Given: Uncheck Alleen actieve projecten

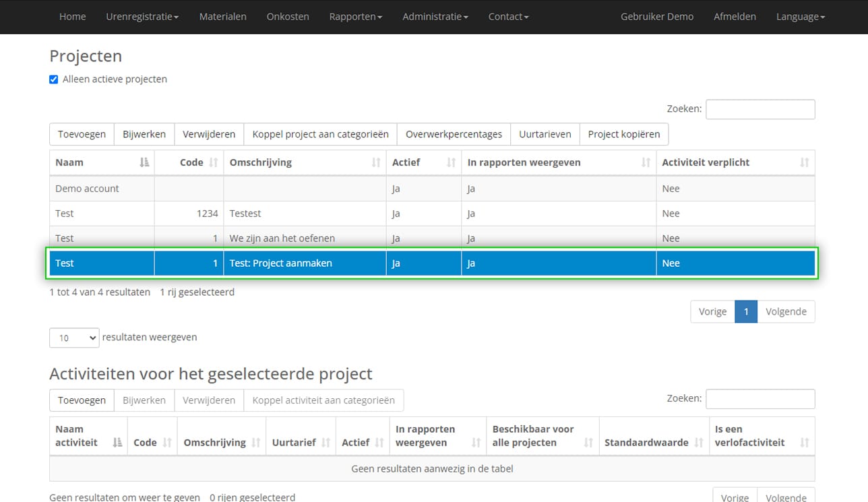Looking at the screenshot, I should (x=53, y=79).
